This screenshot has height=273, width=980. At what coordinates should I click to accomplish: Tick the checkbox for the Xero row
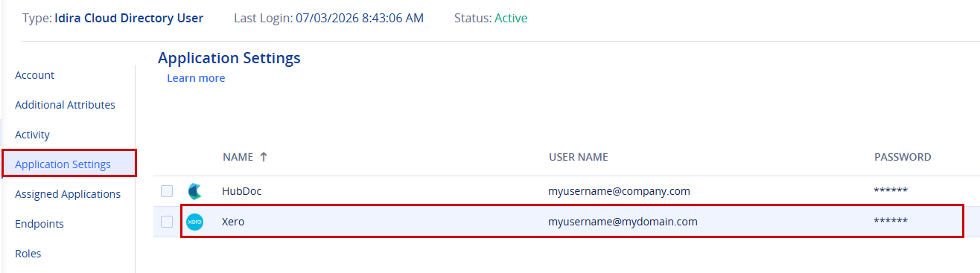pos(167,222)
